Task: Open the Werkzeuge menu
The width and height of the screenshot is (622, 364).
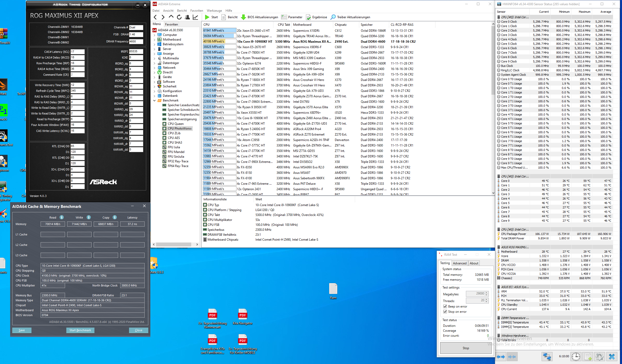Action: pyautogui.click(x=214, y=11)
